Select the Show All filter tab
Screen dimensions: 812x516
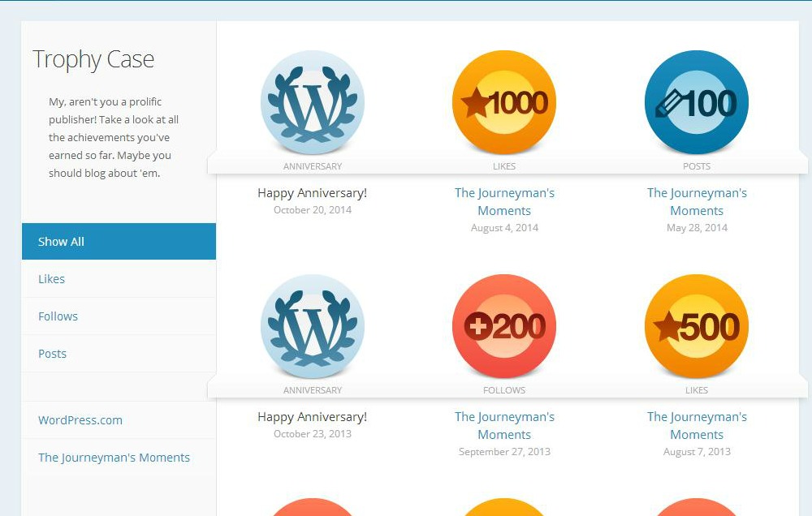click(x=119, y=242)
